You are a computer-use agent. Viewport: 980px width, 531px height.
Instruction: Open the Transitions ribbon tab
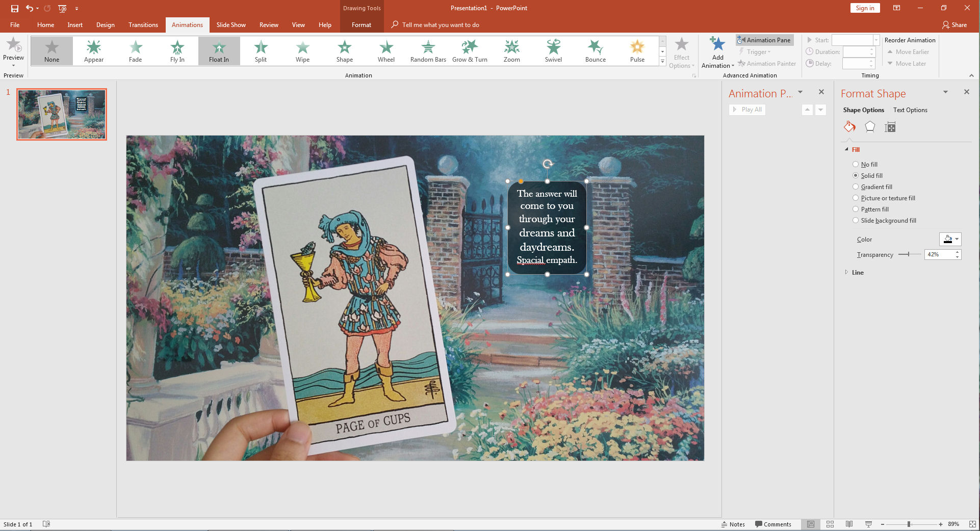[143, 24]
